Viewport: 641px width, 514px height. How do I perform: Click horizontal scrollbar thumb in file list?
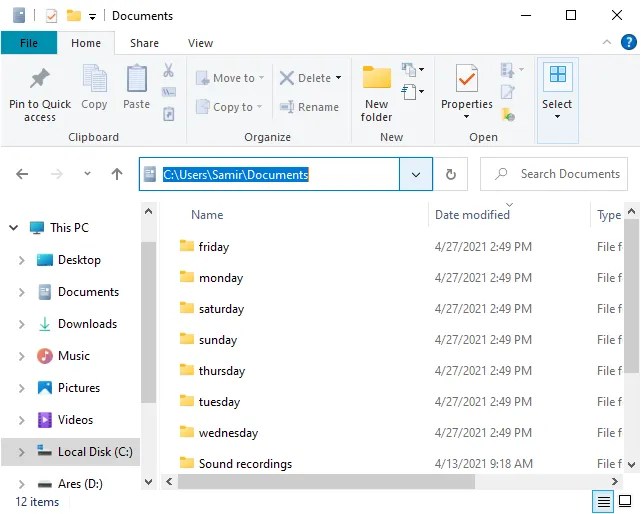[x=326, y=481]
